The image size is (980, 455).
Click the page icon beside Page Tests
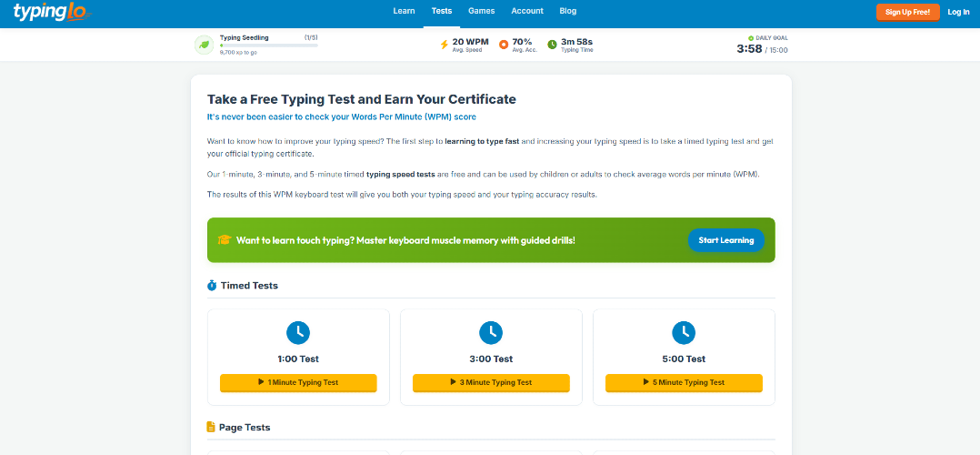tap(211, 427)
